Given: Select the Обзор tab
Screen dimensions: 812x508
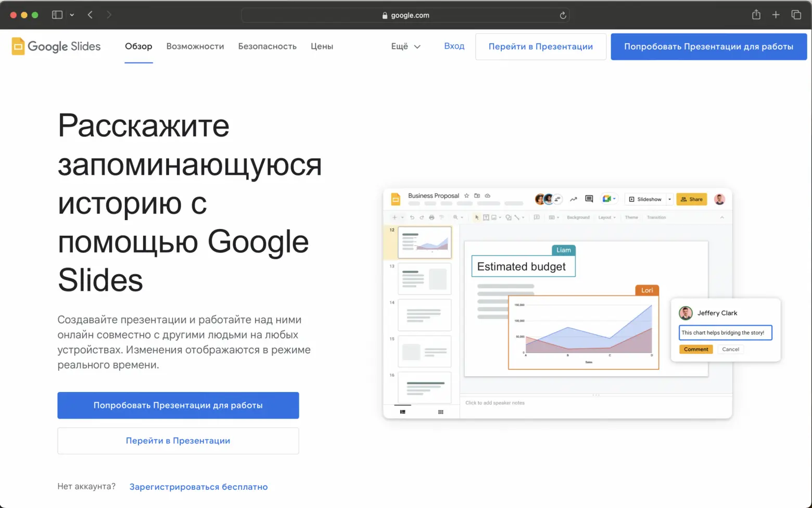Looking at the screenshot, I should coord(138,46).
